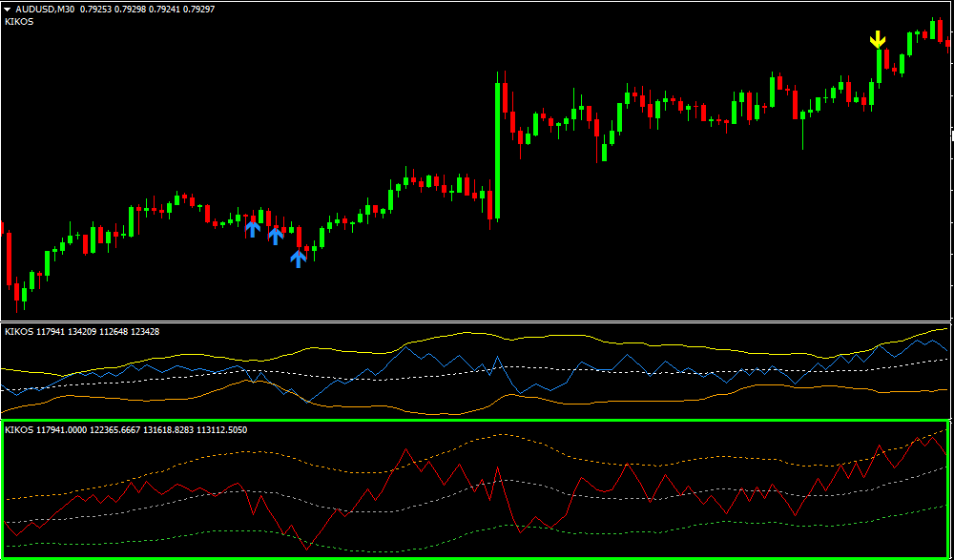Image resolution: width=954 pixels, height=560 pixels.
Task: Click the first large red candle at far left
Action: coord(9,258)
